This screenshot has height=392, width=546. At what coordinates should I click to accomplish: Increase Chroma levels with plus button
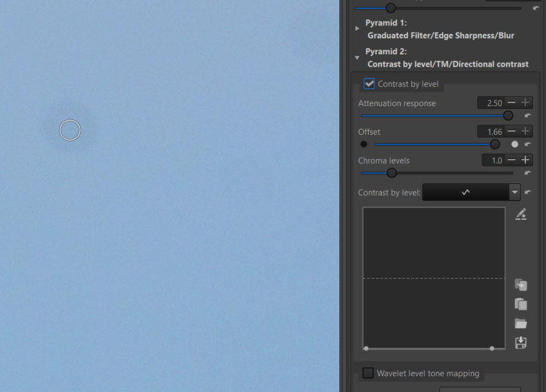(x=526, y=160)
